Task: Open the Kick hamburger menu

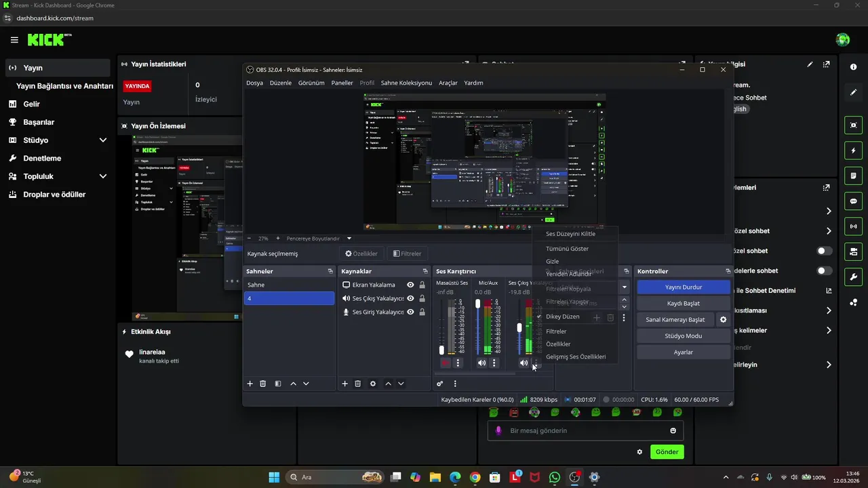Action: (14, 40)
